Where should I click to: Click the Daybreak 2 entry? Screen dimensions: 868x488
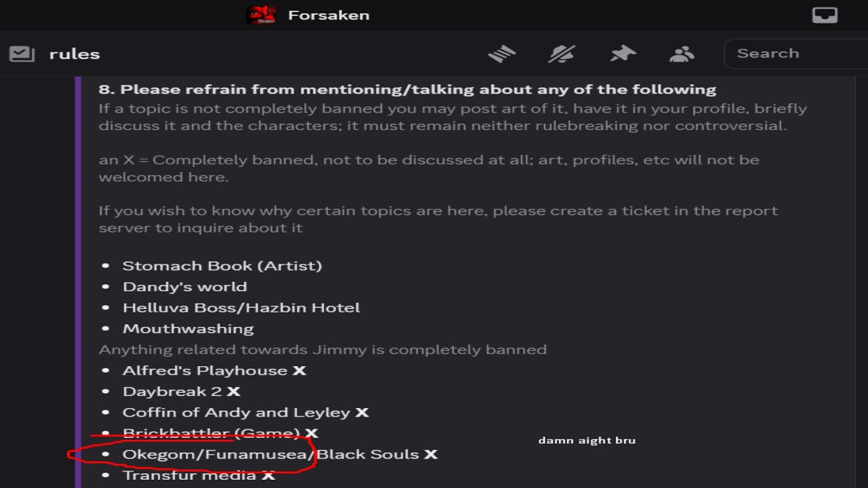pyautogui.click(x=172, y=392)
